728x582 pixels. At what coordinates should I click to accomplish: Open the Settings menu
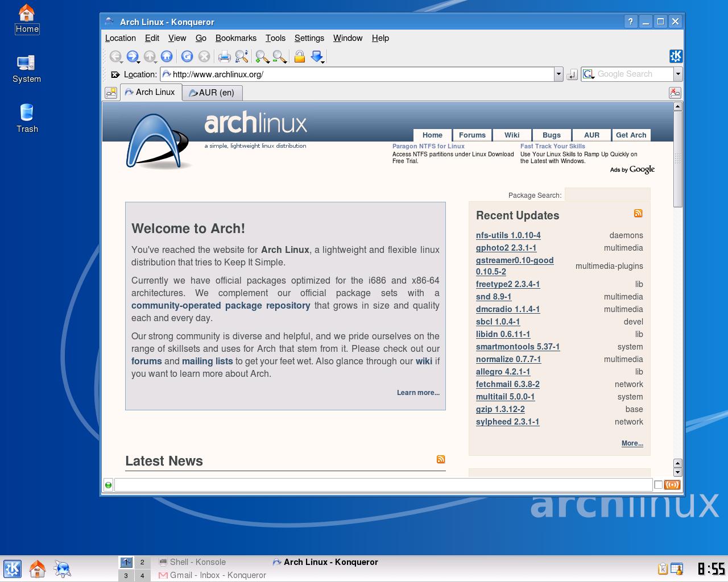[309, 38]
